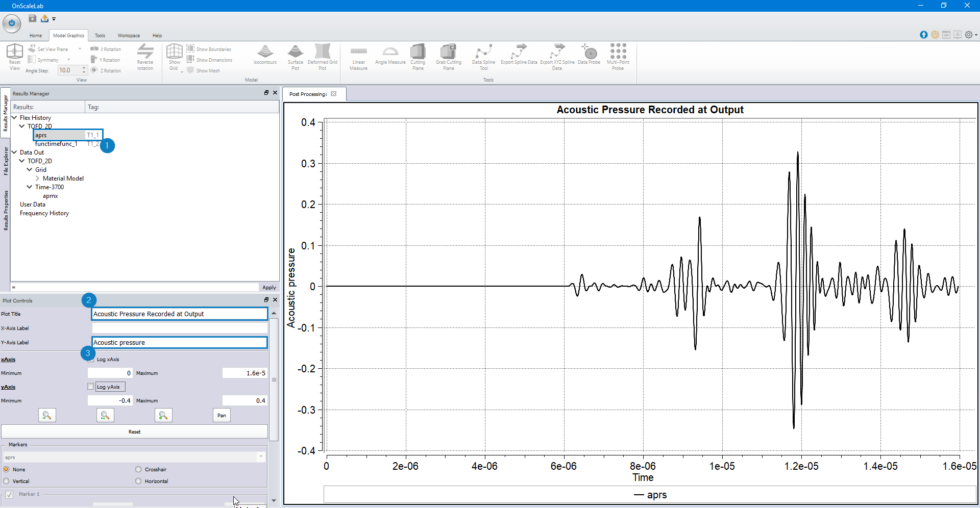Click Export XYZ Spline Data
980x508 pixels.
tap(557, 57)
